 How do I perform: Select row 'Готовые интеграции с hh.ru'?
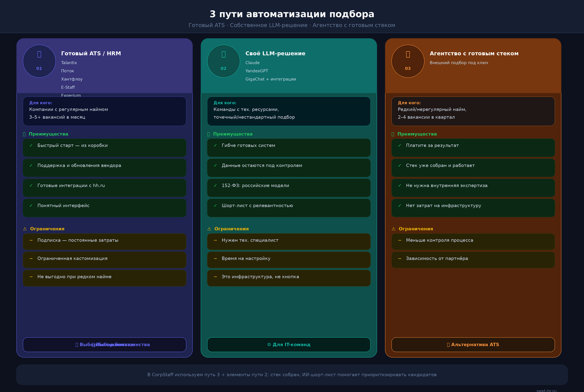click(x=105, y=188)
